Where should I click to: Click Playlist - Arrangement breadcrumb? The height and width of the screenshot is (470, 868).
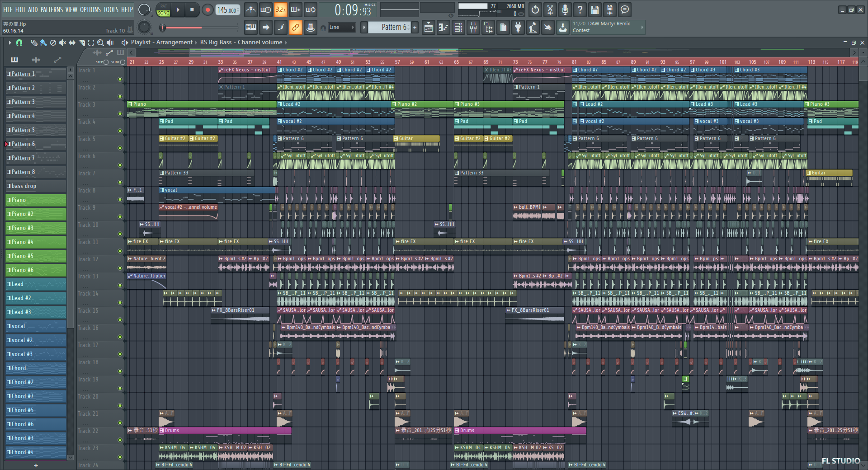coord(161,42)
